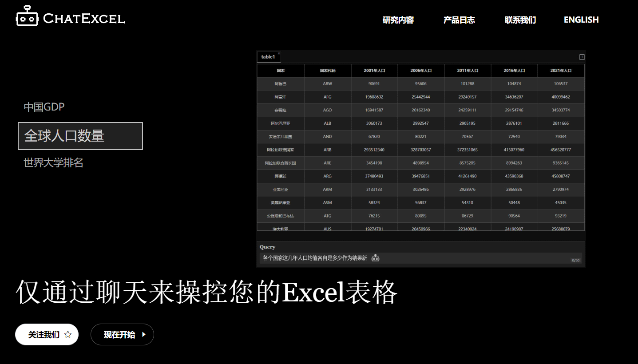
Task: Select the AGO code cell
Action: (x=328, y=110)
